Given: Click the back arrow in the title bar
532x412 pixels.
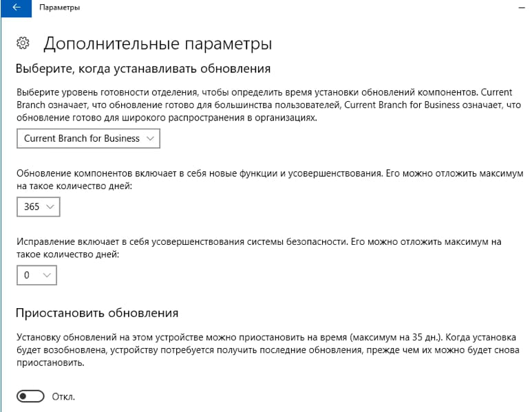Looking at the screenshot, I should click(15, 8).
